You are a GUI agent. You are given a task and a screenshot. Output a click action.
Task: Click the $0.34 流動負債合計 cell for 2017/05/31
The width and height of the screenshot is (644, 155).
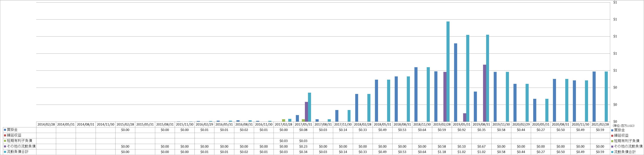click(x=303, y=152)
